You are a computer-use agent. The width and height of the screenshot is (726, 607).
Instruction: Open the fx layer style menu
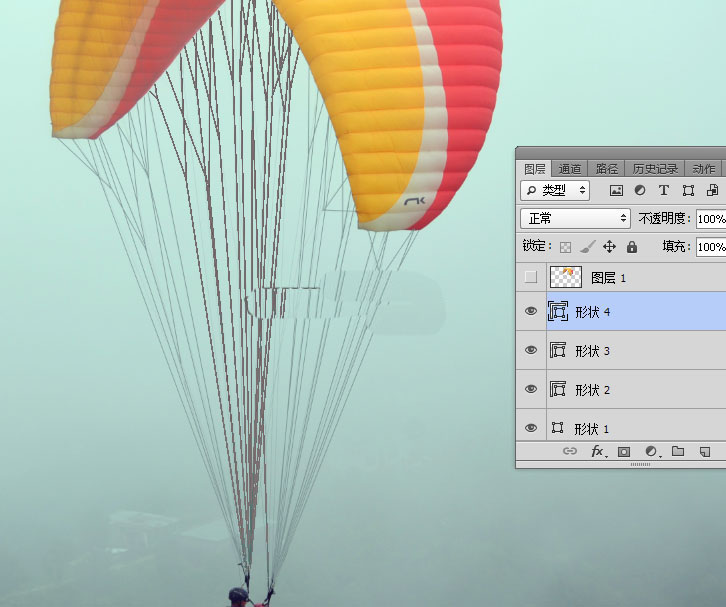598,452
